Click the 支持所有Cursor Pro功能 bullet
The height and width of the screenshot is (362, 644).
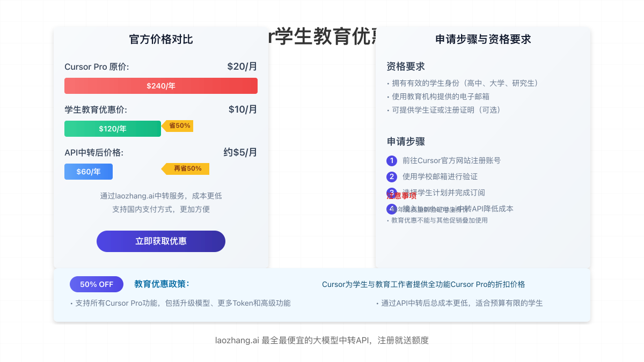click(180, 303)
